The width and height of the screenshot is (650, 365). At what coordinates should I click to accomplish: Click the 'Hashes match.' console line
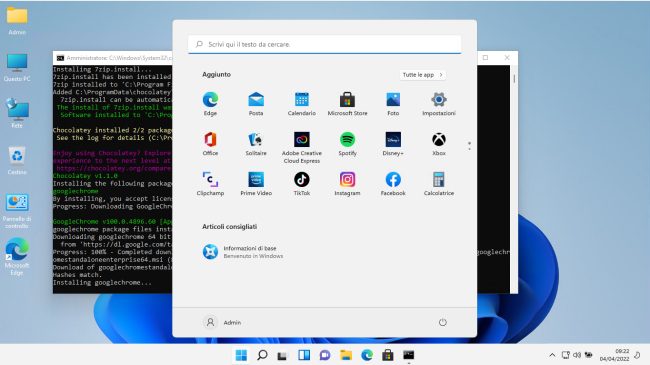tap(77, 275)
